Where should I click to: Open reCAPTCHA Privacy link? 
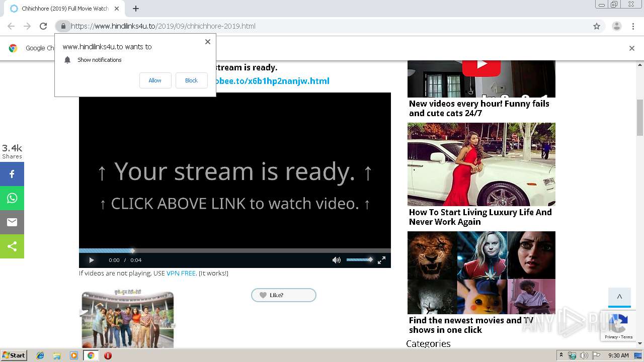pos(611,337)
